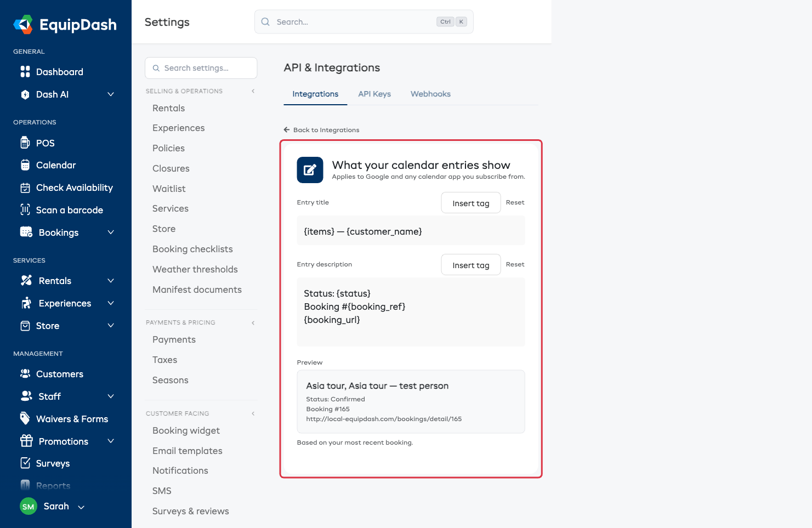Reset the Entry title template
The height and width of the screenshot is (528, 812).
[515, 202]
